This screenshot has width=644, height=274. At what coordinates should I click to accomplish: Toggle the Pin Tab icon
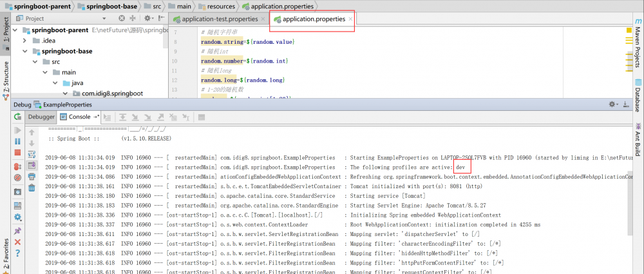point(17,231)
